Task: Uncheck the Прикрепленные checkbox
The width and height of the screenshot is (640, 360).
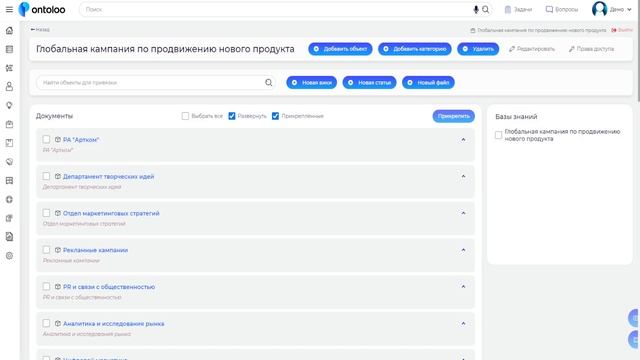Action: pos(276,116)
